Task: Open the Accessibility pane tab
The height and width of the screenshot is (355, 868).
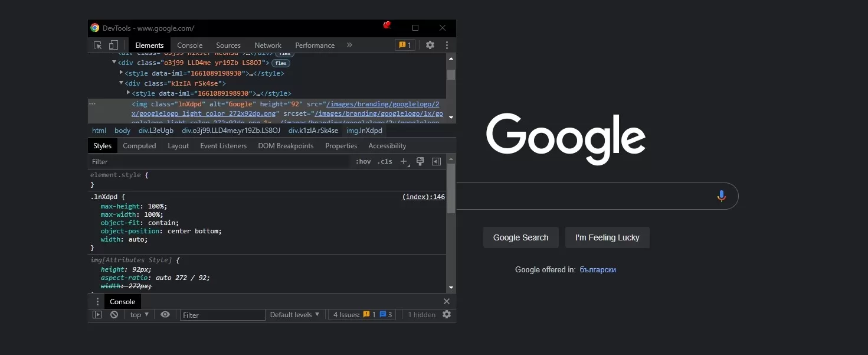Action: [387, 146]
